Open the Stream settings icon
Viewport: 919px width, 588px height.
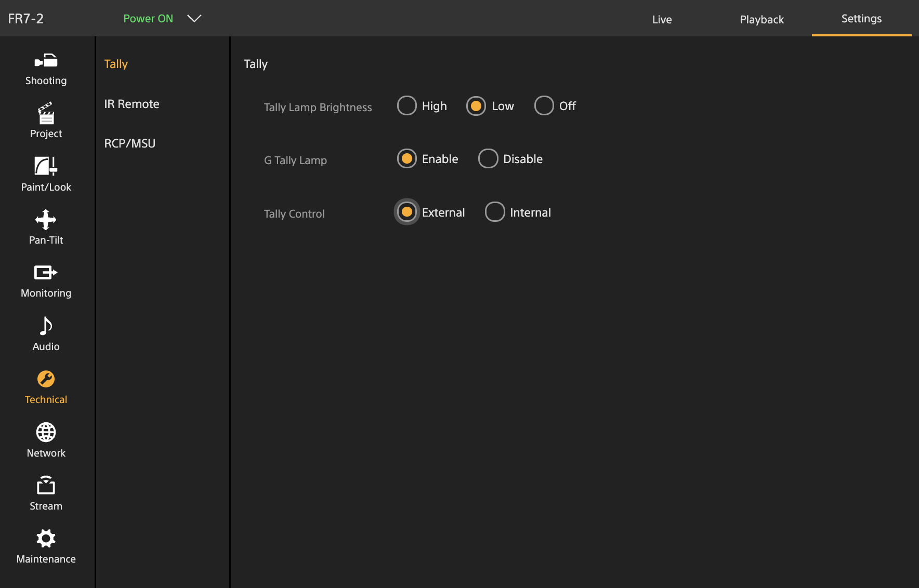pyautogui.click(x=46, y=485)
